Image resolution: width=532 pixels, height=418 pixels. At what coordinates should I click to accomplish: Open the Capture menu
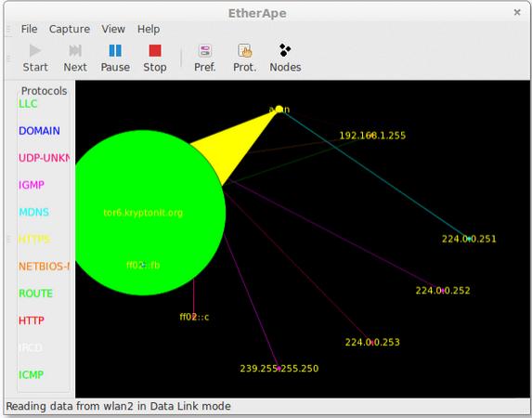click(70, 30)
